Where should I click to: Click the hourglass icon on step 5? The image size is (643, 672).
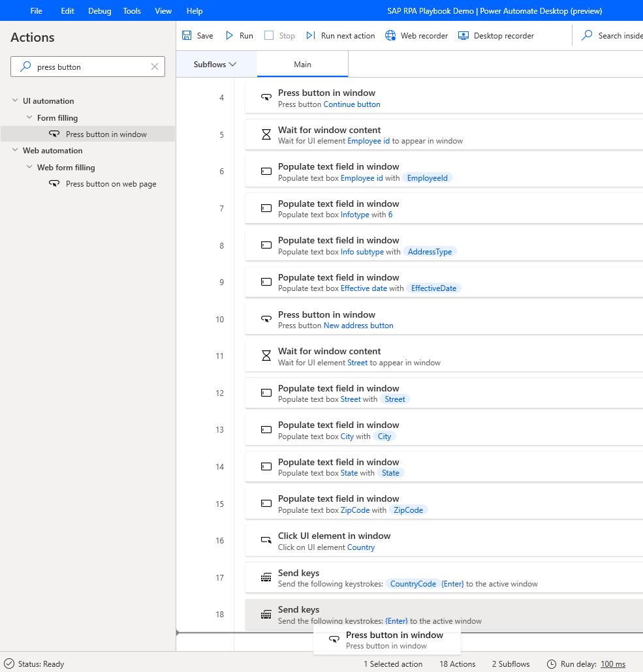266,134
